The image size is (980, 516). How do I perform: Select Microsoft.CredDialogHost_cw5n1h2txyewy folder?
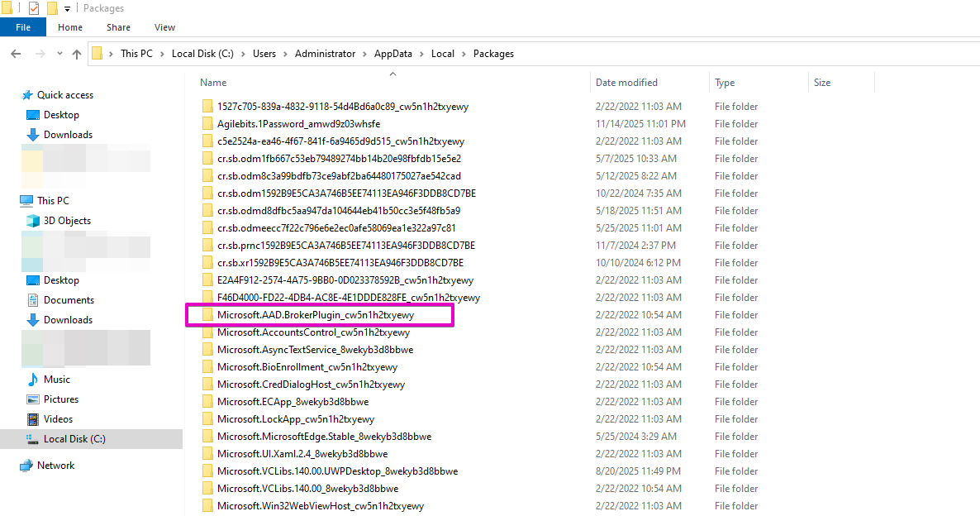(312, 385)
